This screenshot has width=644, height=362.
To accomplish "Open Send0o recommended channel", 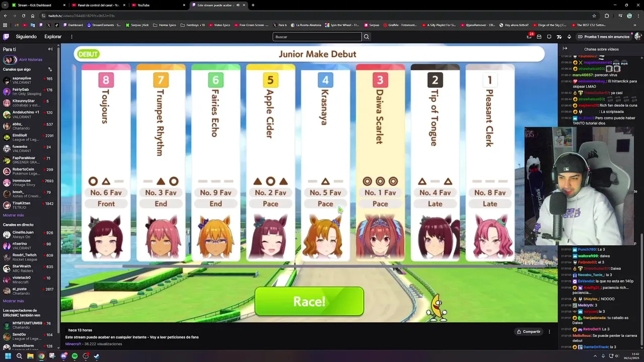I will coord(29,336).
